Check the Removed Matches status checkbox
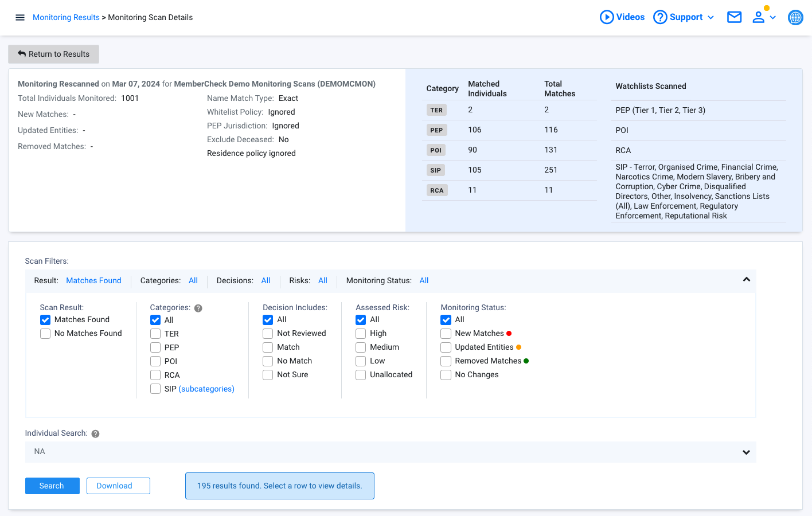The height and width of the screenshot is (516, 812). point(446,361)
